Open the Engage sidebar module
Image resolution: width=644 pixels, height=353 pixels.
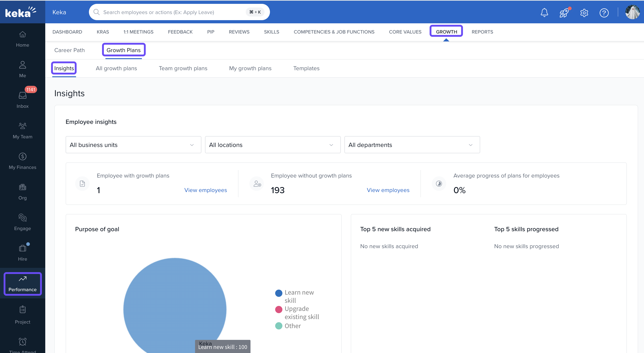[22, 222]
